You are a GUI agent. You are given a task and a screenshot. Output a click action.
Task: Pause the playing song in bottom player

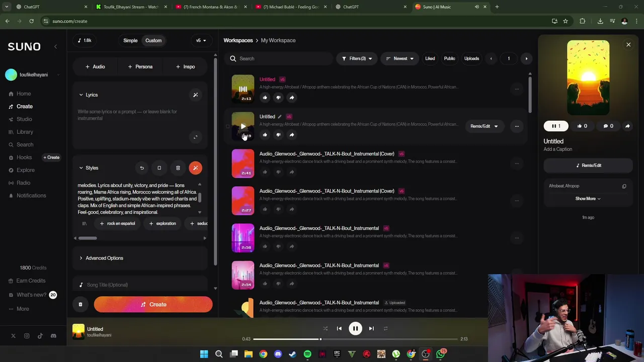(x=355, y=328)
